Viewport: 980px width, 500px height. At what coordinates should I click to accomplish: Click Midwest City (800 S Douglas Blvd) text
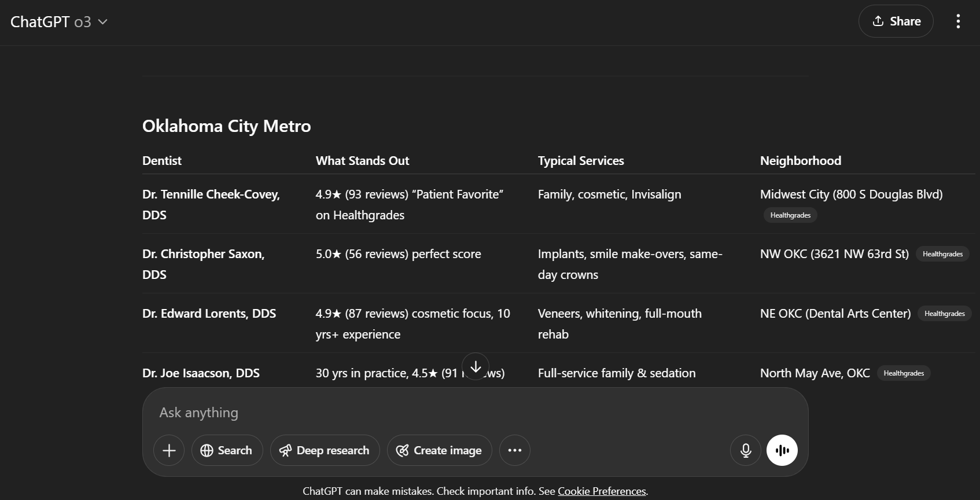852,194
